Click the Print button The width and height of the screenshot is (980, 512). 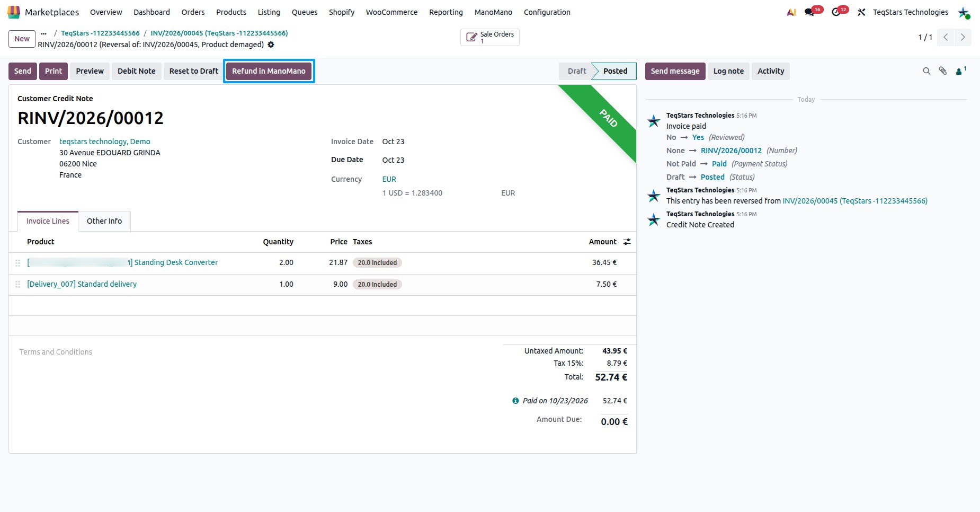click(54, 71)
